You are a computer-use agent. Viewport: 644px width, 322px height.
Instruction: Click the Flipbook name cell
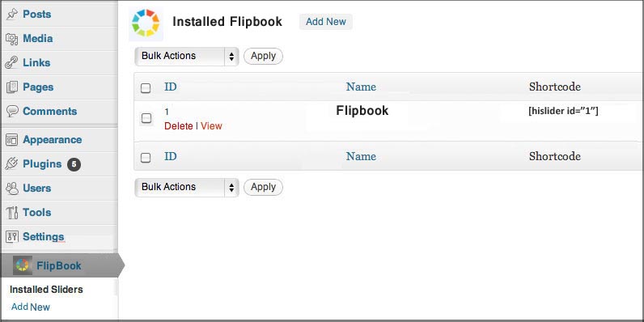click(362, 111)
